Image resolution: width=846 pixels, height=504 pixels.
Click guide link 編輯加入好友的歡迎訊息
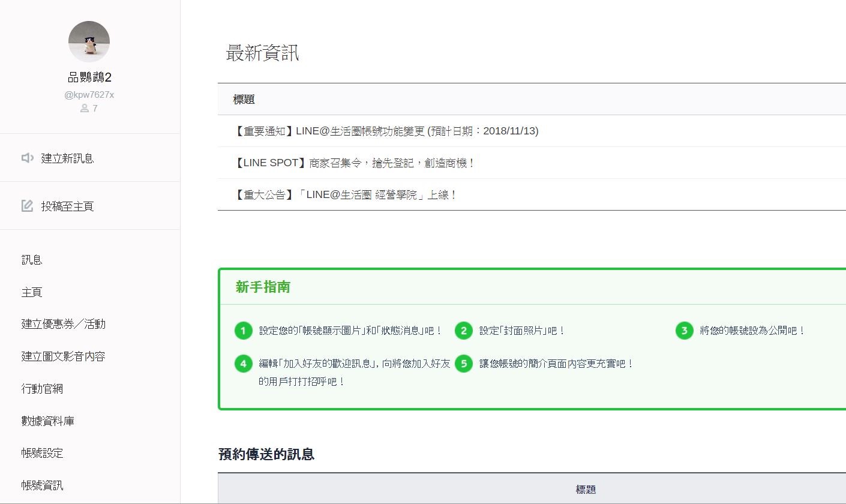(355, 372)
